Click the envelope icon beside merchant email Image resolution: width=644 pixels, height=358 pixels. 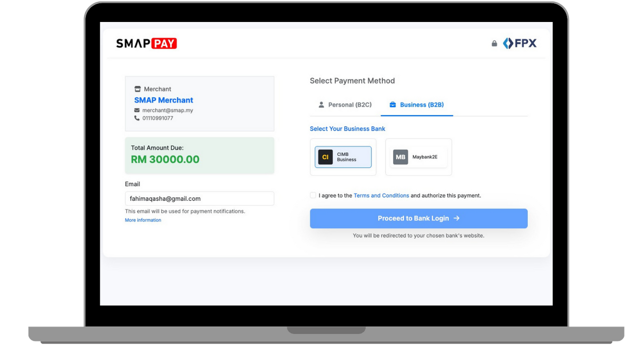[x=137, y=110]
